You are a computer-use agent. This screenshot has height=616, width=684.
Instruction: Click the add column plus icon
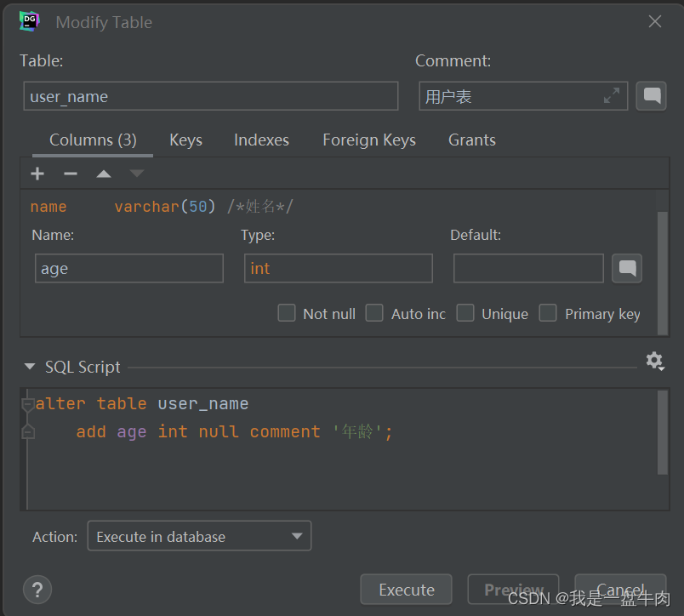coord(37,174)
